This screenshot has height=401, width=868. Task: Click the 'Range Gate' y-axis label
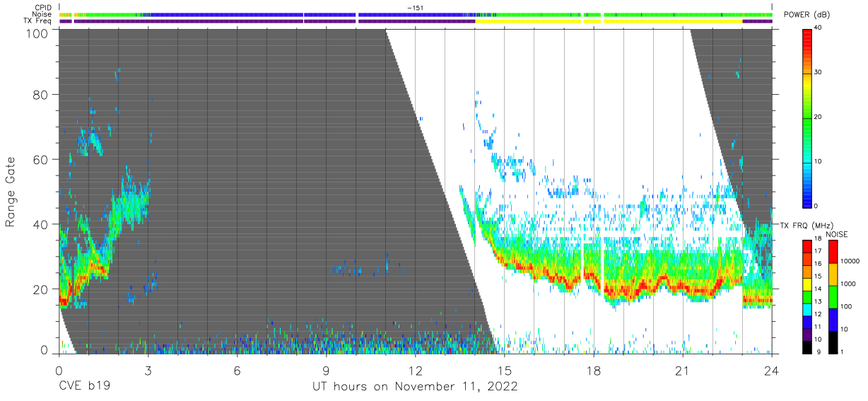11,192
